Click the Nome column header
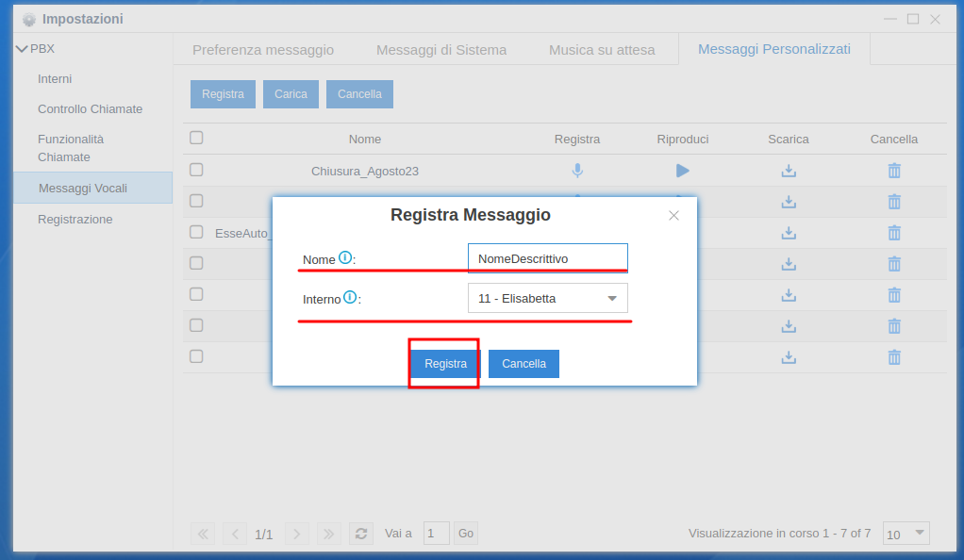The image size is (964, 560). click(365, 140)
